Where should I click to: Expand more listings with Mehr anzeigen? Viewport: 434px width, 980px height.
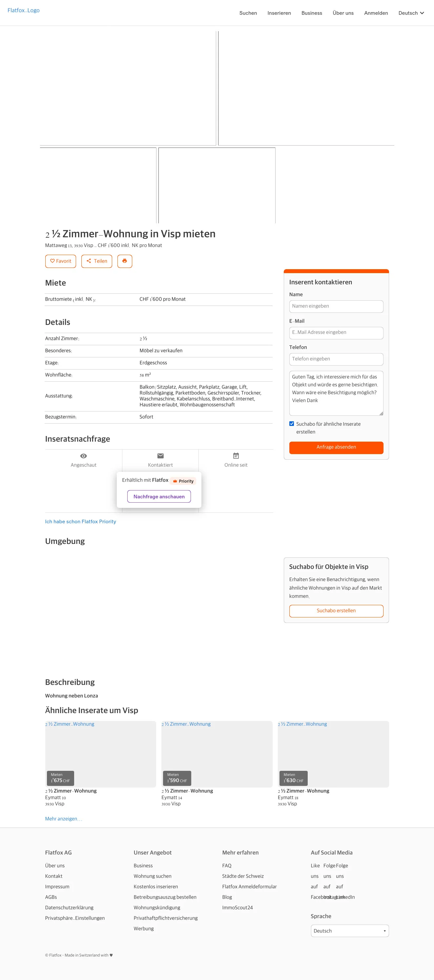click(x=63, y=819)
